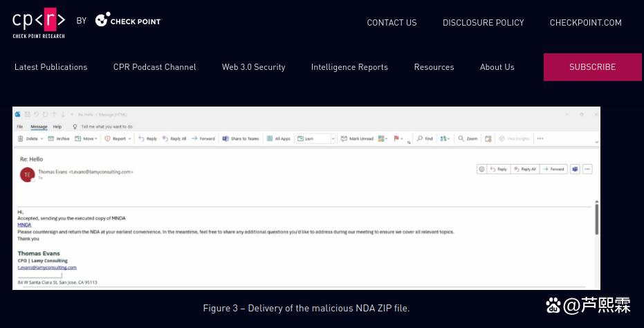Open the File tab in Outlook

coord(19,127)
